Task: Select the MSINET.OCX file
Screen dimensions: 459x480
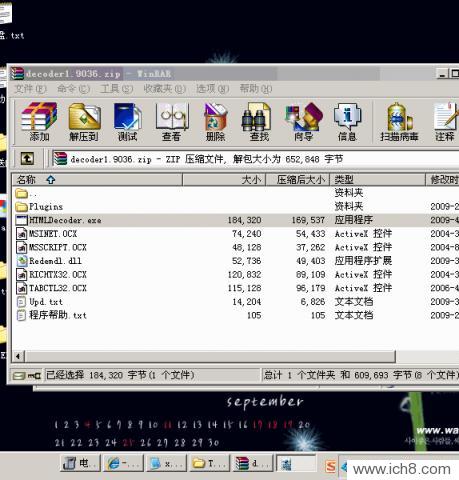Action: click(x=235, y=234)
